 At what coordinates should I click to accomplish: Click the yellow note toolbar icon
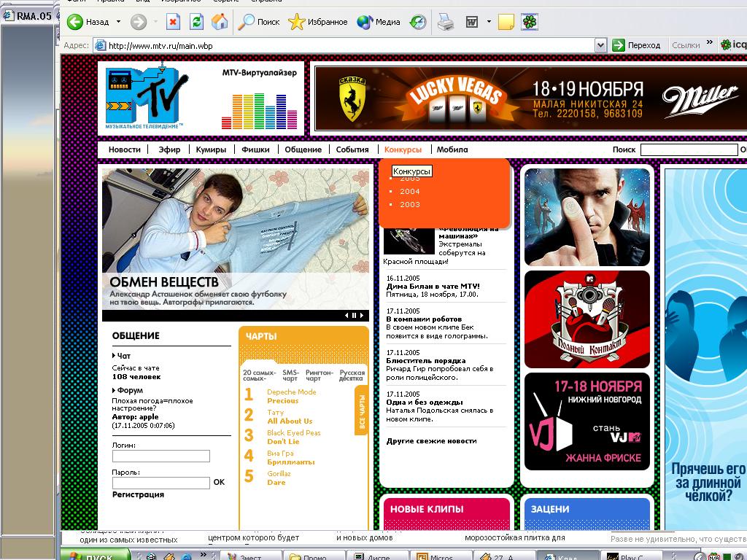506,22
